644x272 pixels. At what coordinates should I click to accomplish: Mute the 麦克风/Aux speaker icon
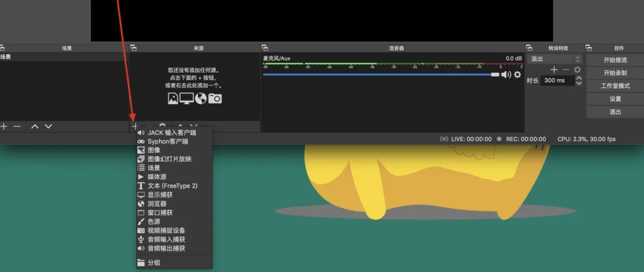[506, 74]
